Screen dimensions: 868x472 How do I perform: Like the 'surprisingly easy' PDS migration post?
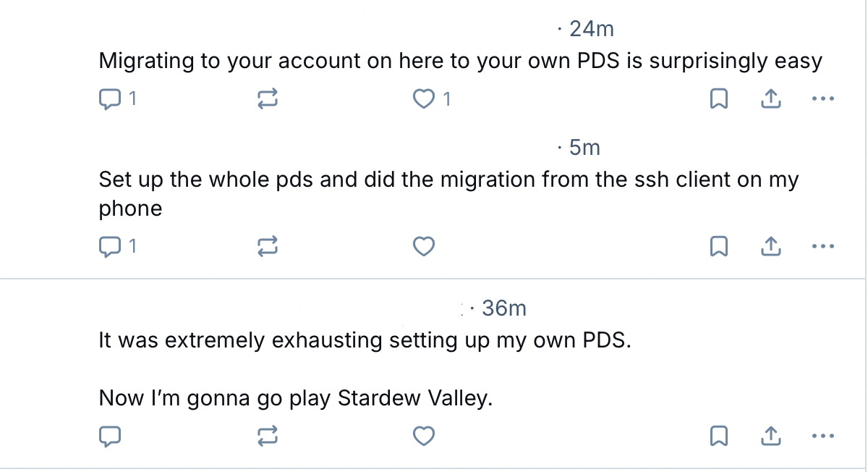click(x=424, y=99)
